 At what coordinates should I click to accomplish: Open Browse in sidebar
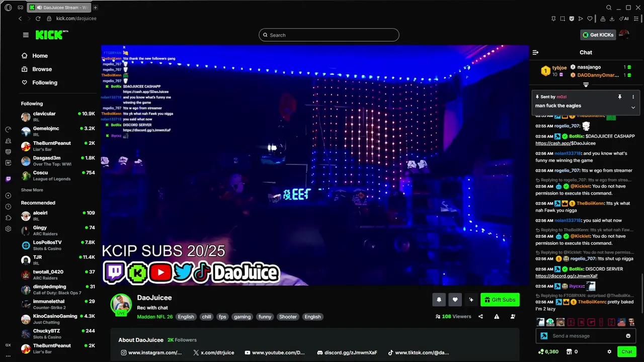pyautogui.click(x=42, y=69)
